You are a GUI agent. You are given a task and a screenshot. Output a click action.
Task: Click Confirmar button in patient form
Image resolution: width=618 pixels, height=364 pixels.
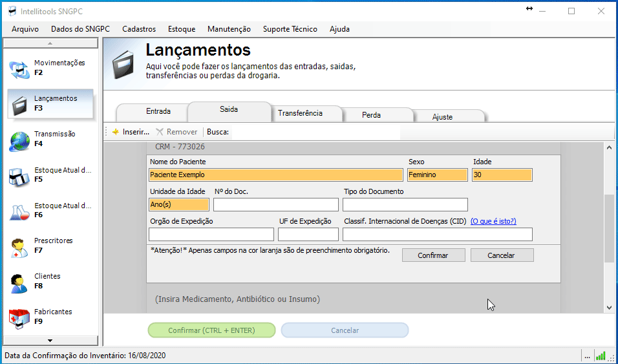[433, 255]
